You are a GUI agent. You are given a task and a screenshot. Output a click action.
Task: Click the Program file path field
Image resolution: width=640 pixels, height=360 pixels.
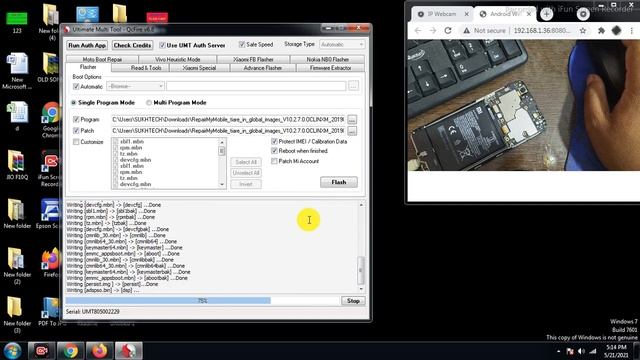228,120
